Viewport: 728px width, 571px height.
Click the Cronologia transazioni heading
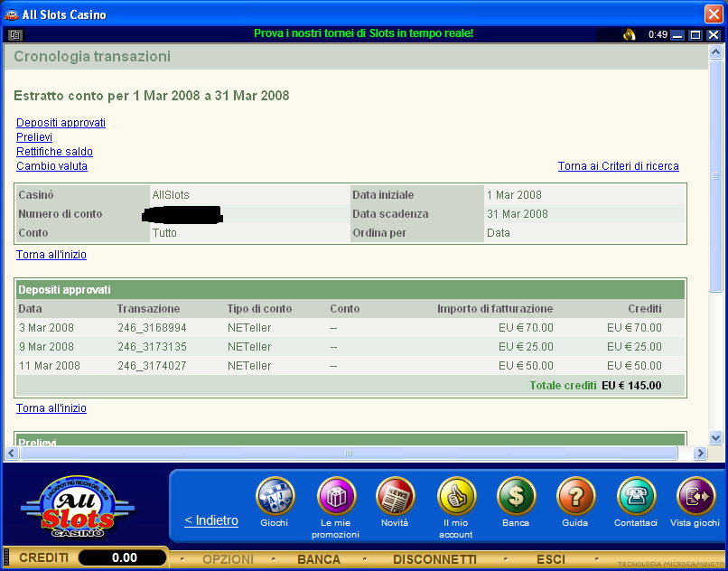click(92, 57)
